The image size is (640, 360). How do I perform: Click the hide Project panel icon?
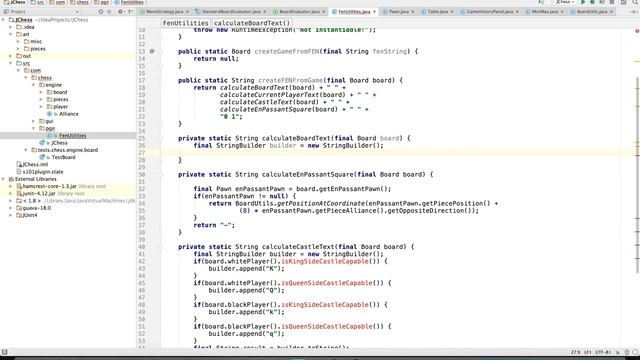click(x=130, y=12)
